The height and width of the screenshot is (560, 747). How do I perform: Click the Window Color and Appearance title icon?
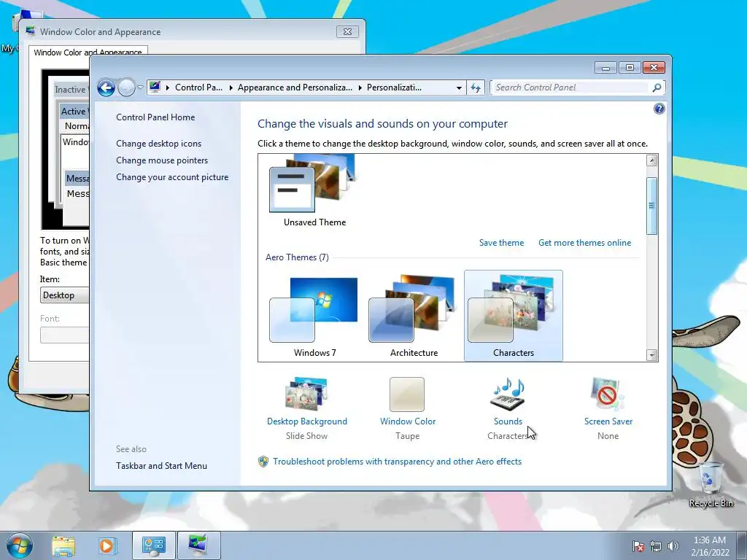(31, 31)
